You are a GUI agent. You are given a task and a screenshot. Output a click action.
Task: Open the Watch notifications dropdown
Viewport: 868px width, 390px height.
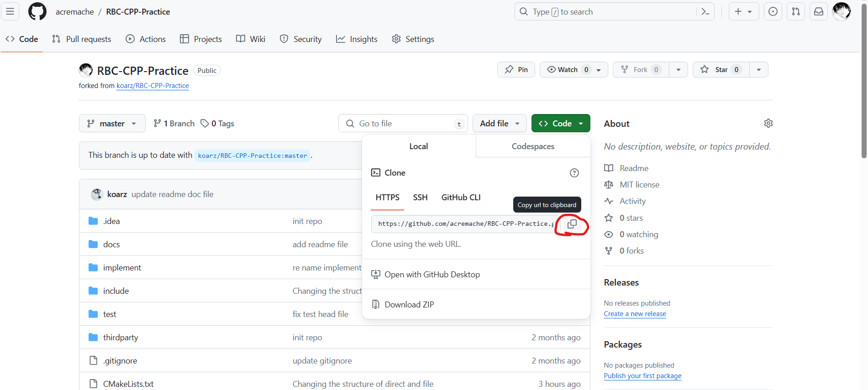[573, 69]
